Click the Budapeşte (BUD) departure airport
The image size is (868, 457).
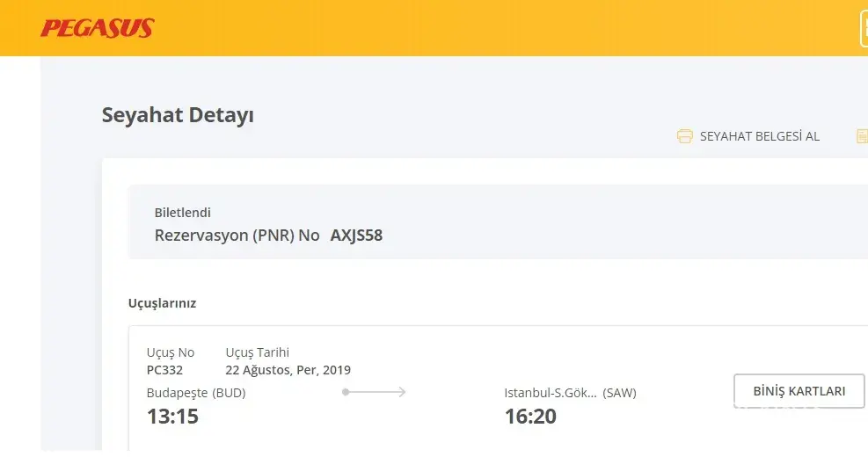coord(196,393)
